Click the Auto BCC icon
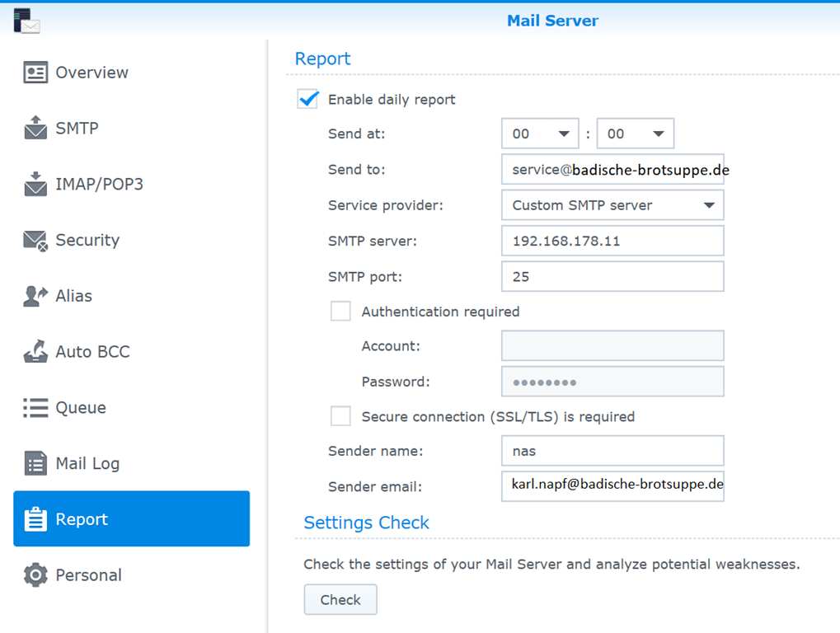Image resolution: width=840 pixels, height=633 pixels. [x=35, y=352]
